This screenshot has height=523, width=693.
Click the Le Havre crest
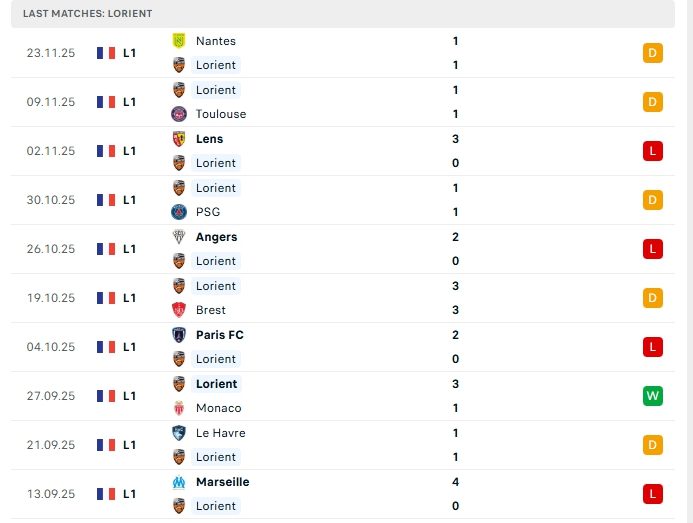pyautogui.click(x=179, y=433)
